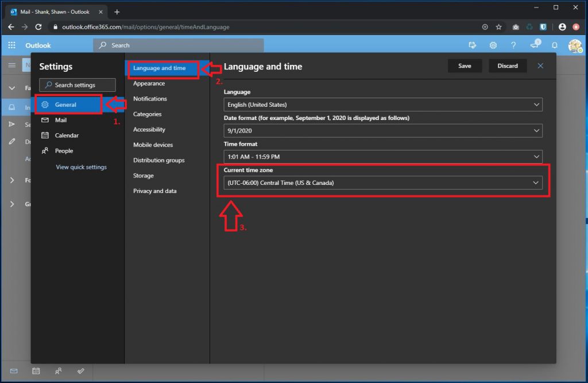Image resolution: width=588 pixels, height=383 pixels.
Task: Click the browser forward arrow
Action: point(24,27)
